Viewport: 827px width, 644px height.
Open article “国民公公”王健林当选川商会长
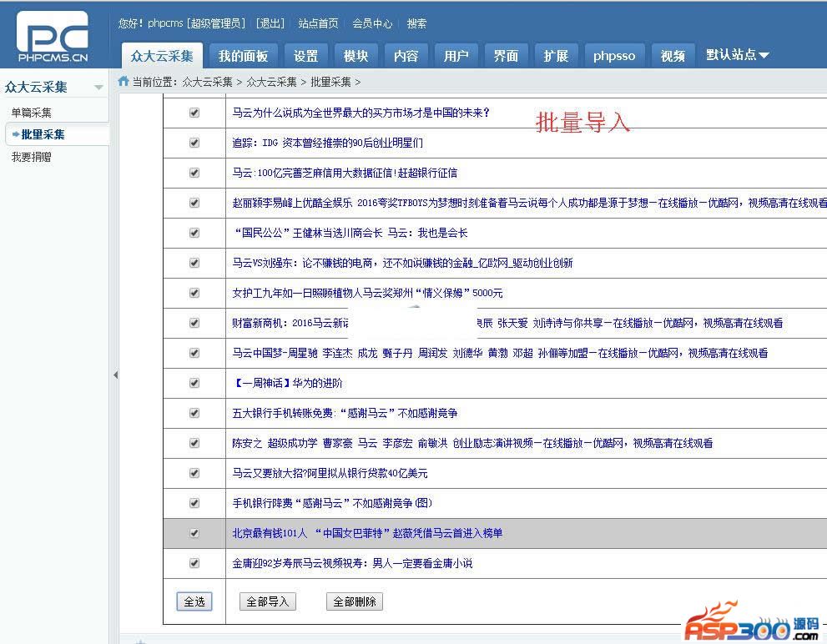pos(350,233)
